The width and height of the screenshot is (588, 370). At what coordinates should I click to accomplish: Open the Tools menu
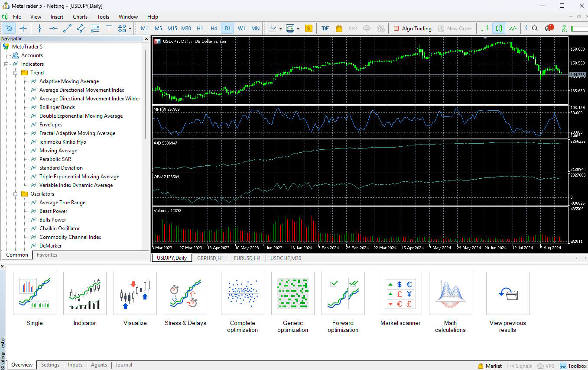point(103,17)
